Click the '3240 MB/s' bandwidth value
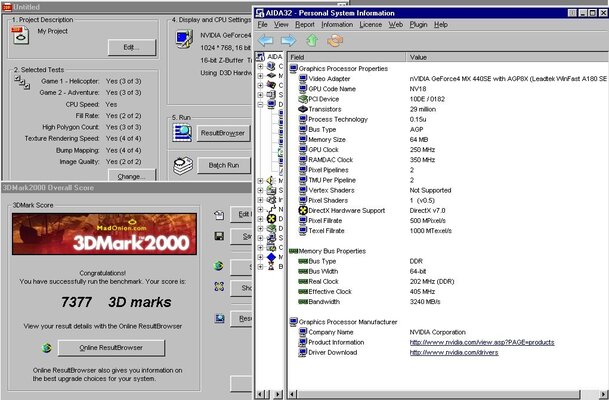The width and height of the screenshot is (609, 400). pos(425,302)
